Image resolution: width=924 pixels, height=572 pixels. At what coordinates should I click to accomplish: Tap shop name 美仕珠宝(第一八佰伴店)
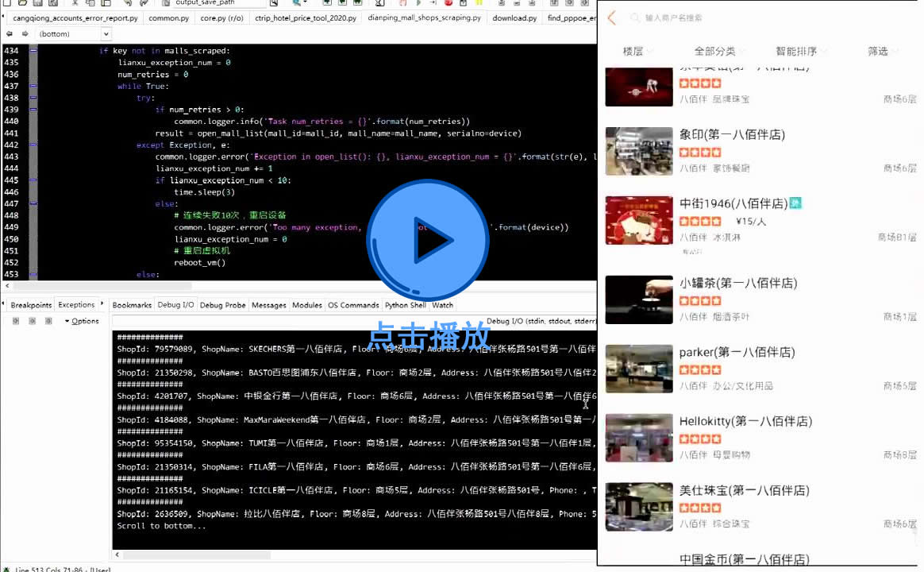click(745, 490)
